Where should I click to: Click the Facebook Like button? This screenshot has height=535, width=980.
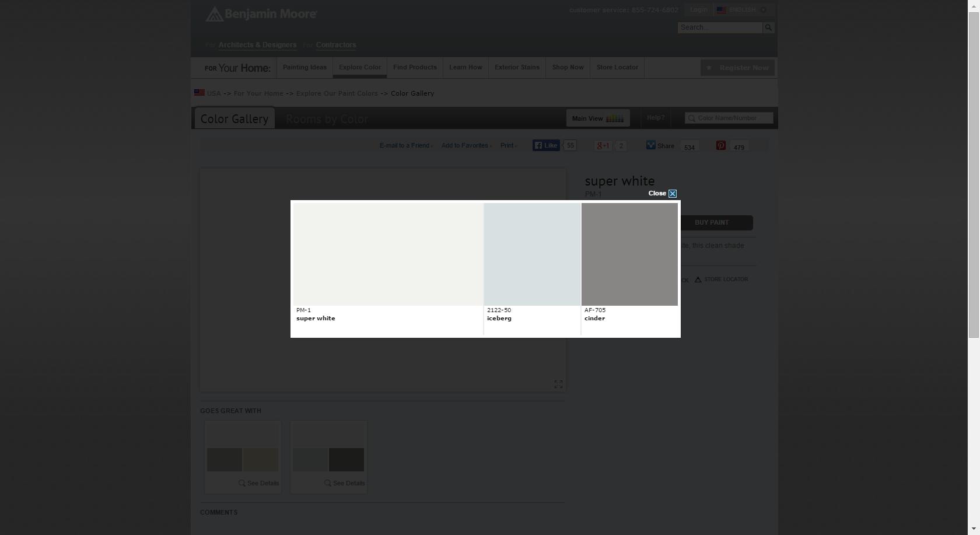(x=546, y=146)
